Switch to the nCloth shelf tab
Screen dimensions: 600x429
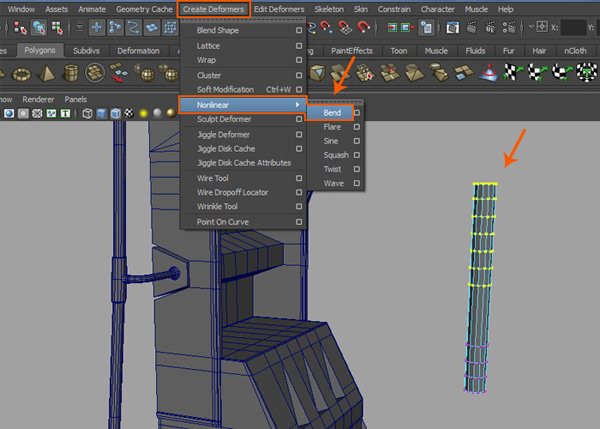coord(575,51)
